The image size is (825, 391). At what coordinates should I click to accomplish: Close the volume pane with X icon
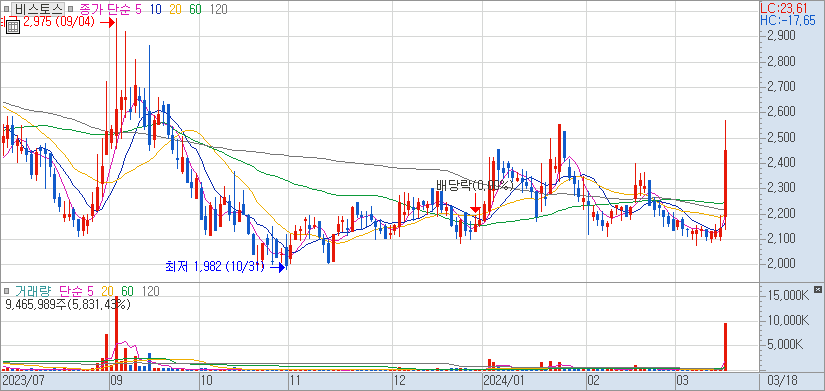point(817,289)
